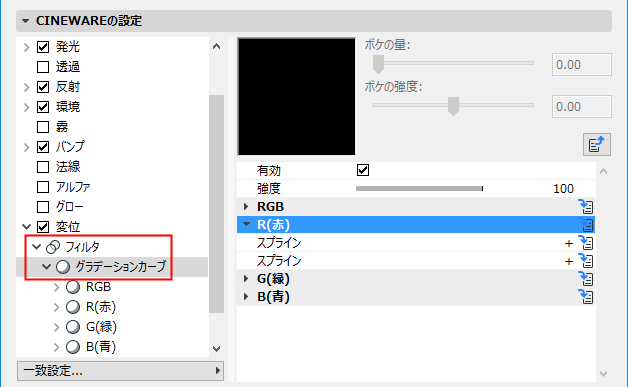628x387 pixels.
Task: Enable the アルファ channel checkbox
Action: tap(43, 187)
